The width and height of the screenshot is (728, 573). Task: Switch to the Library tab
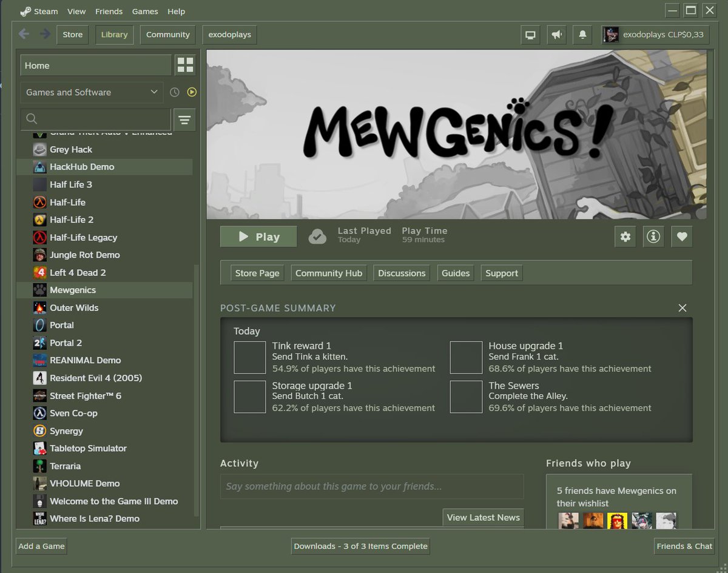(x=114, y=35)
